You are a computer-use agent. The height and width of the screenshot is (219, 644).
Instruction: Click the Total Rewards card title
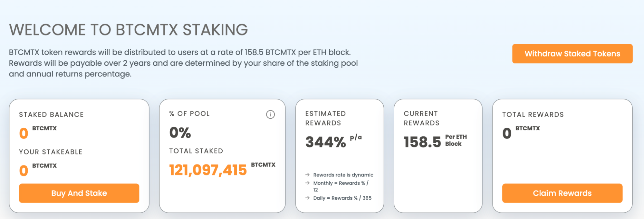(533, 114)
